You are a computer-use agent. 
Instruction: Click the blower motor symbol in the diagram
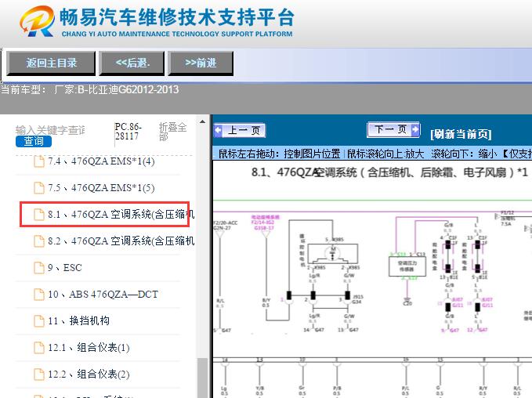[x=332, y=254]
